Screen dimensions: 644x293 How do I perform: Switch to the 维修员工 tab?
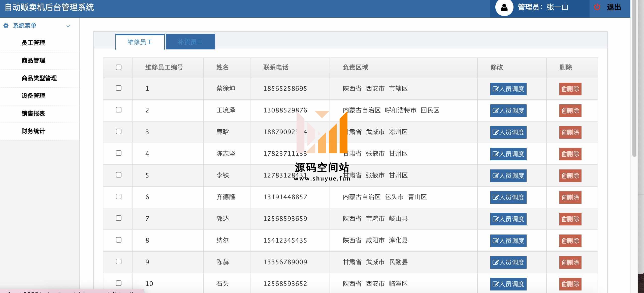pos(140,42)
